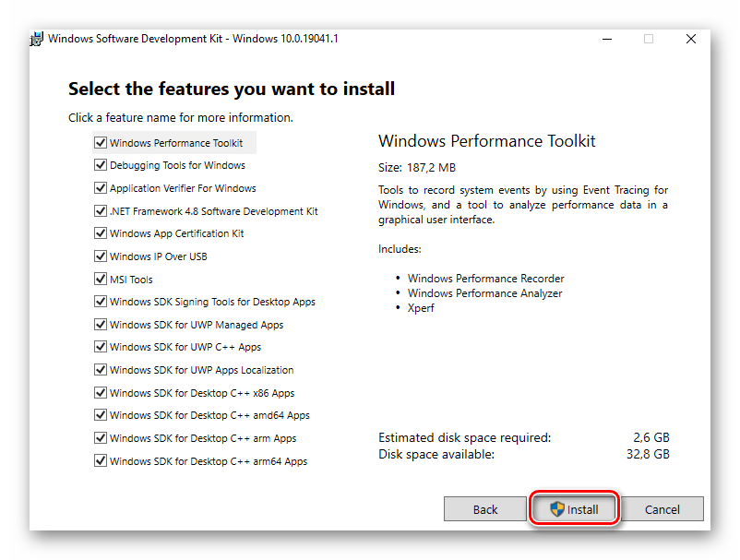Click the Install button with shield
The image size is (740, 560).
click(573, 509)
